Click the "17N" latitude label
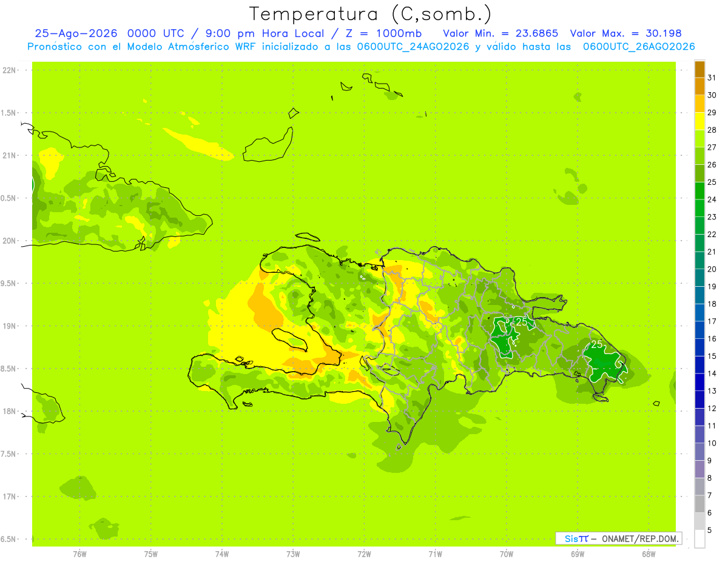 pyautogui.click(x=10, y=497)
